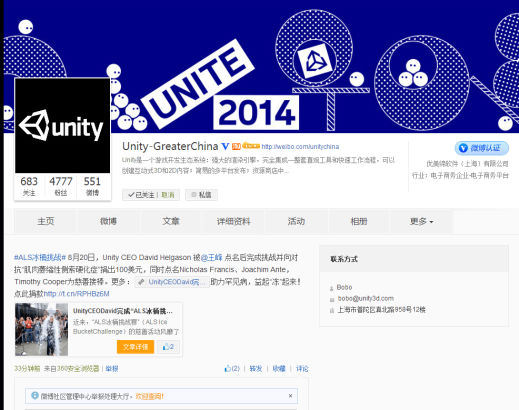This screenshot has height=410, width=519.
Task: Open the #ALS冰桶挑战# hashtag topic
Action: tap(40, 257)
